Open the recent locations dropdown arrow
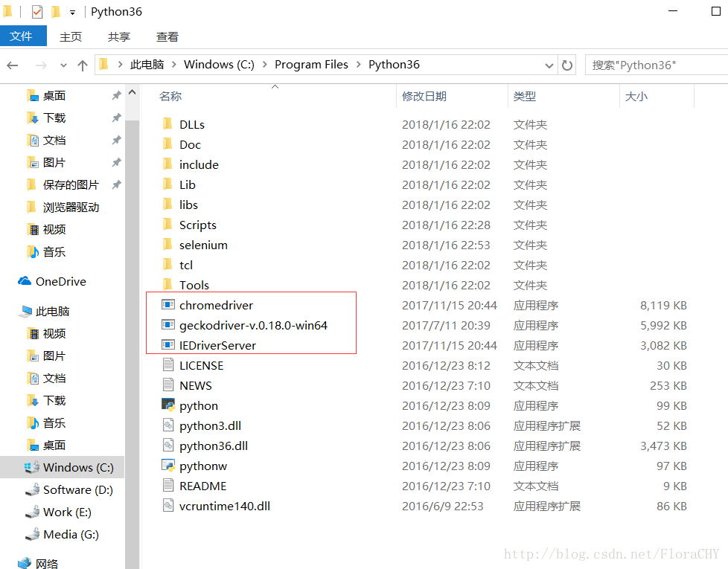 tap(63, 65)
